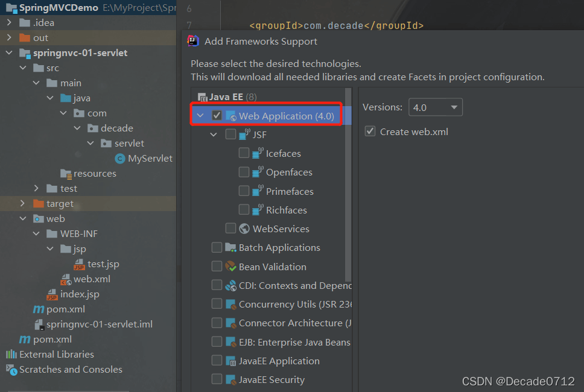This screenshot has width=584, height=392.
Task: Collapse the JSF node in frameworks list
Action: [x=214, y=134]
